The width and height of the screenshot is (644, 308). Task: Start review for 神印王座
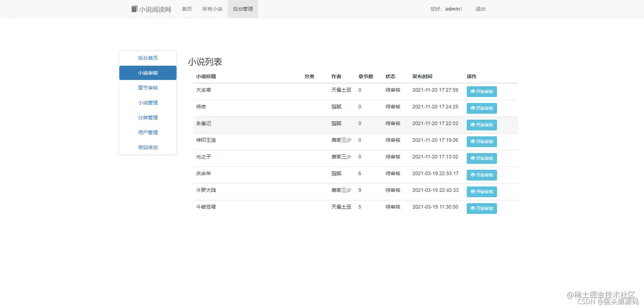[482, 141]
